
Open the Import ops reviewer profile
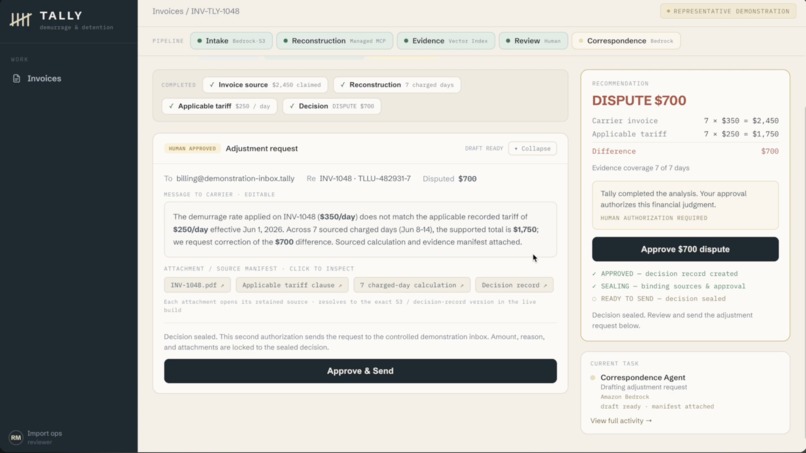point(45,437)
